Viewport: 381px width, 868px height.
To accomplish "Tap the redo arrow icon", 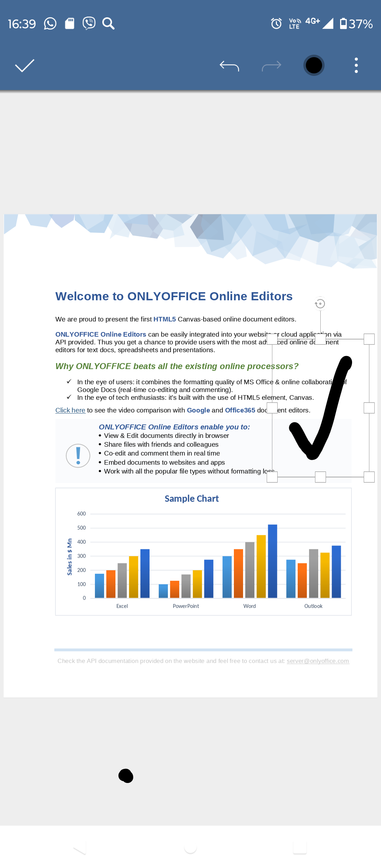I will 271,66.
